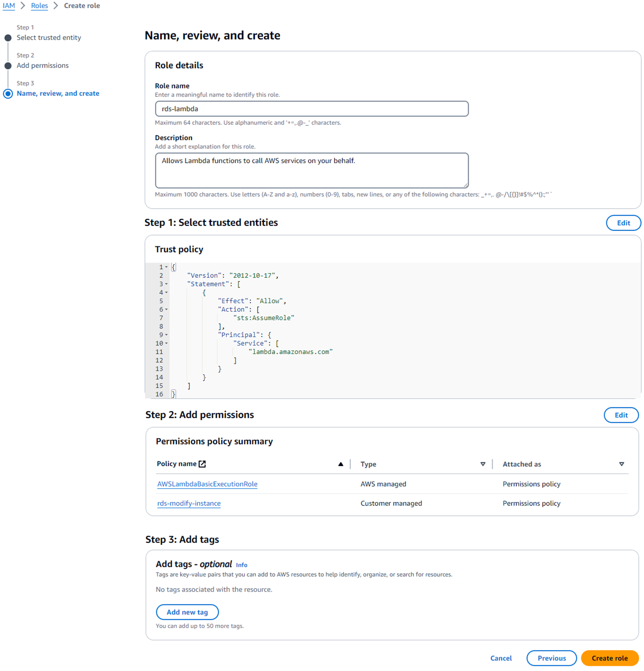This screenshot has height=671, width=644.
Task: Click the Attached as column sort arrow
Action: [621, 464]
